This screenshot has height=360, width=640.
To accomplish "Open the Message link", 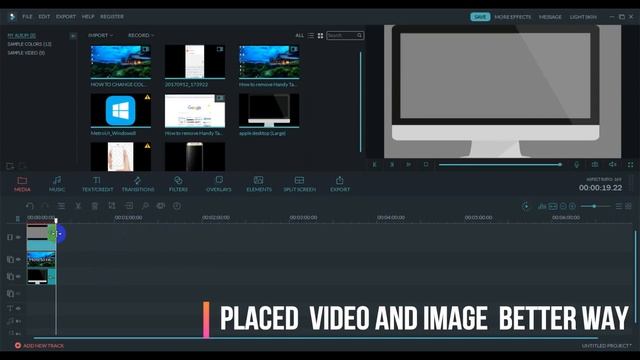I will [550, 17].
